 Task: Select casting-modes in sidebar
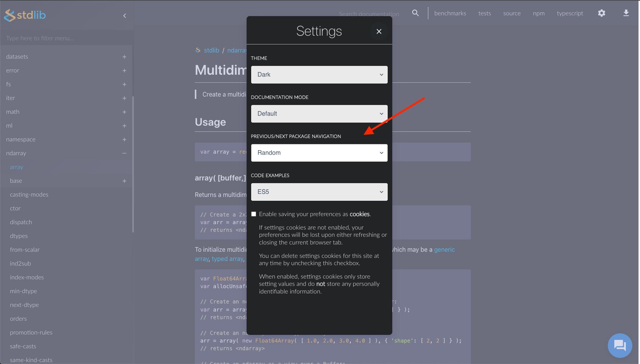(x=29, y=195)
